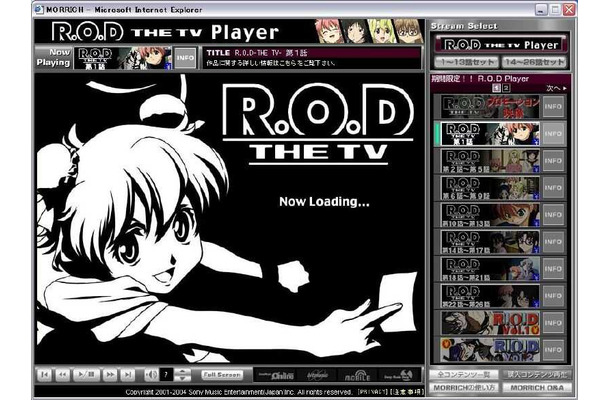The height and width of the screenshot is (400, 610).
Task: Click the volume level number field
Action: (167, 375)
